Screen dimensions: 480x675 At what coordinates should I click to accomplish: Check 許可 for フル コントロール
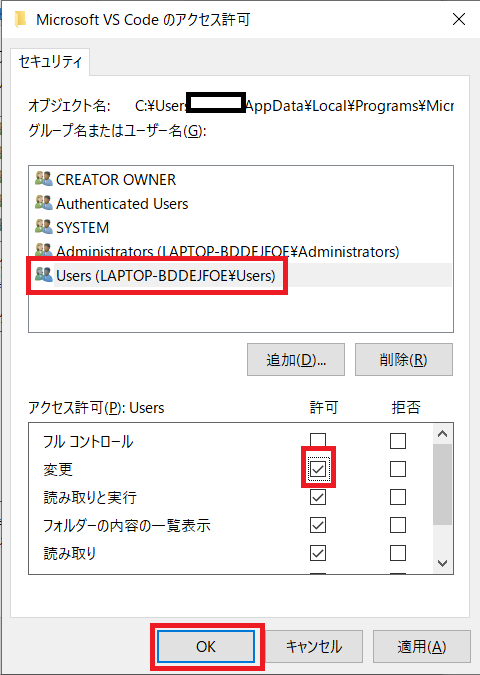(318, 441)
